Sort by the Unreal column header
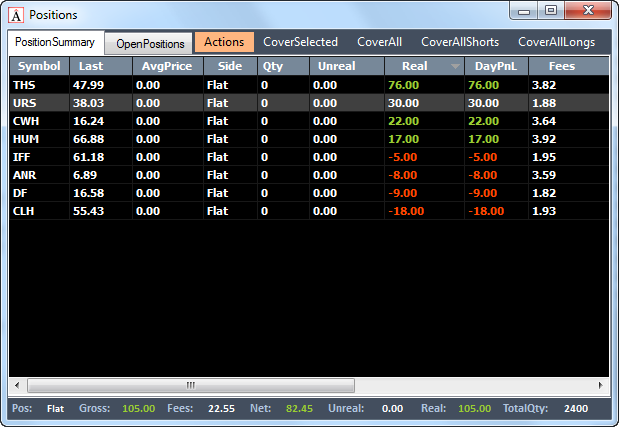Screen dimensions: 619x427 point(347,66)
